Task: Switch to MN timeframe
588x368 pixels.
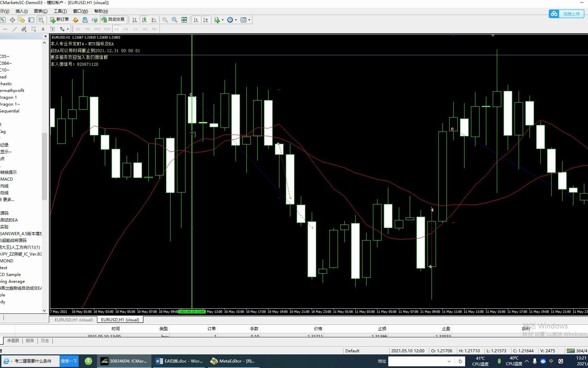Action: click(x=154, y=29)
